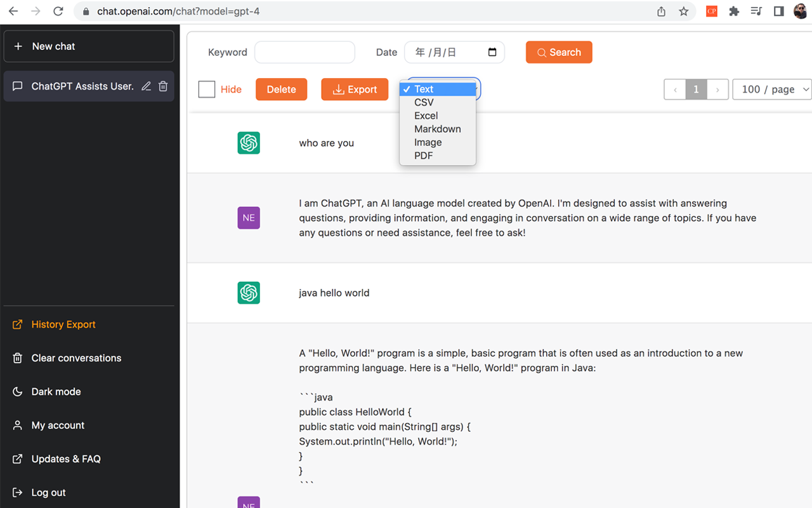Click the System.out.println line
This screenshot has height=508, width=812.
378,441
